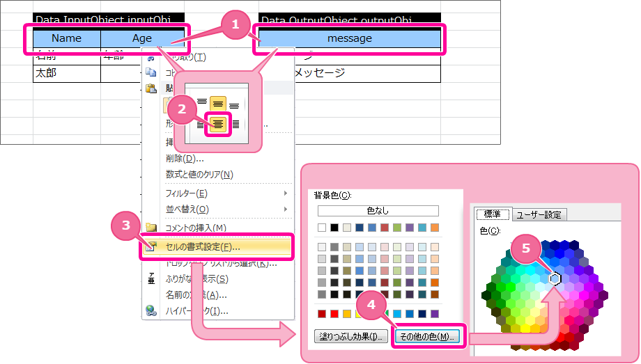
Task: Switch to the 標準 color tab
Action: (x=493, y=214)
